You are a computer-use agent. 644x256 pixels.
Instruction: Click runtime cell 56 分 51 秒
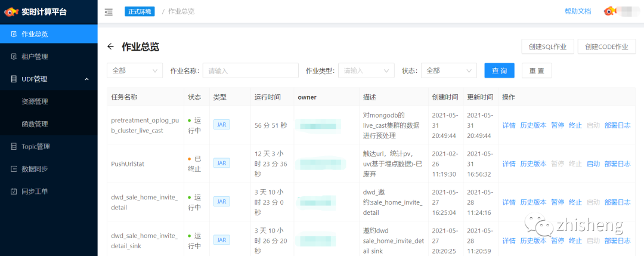click(x=271, y=125)
